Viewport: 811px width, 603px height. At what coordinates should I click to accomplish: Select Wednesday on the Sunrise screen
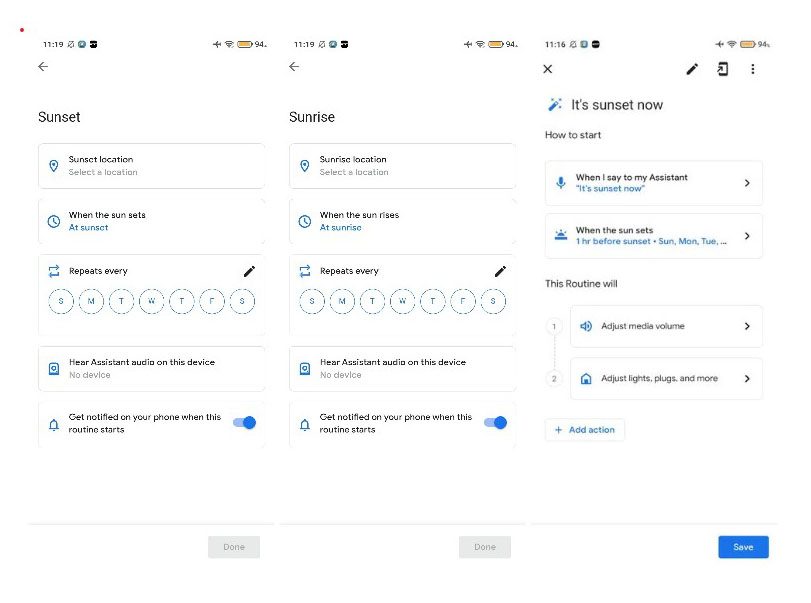pos(402,301)
